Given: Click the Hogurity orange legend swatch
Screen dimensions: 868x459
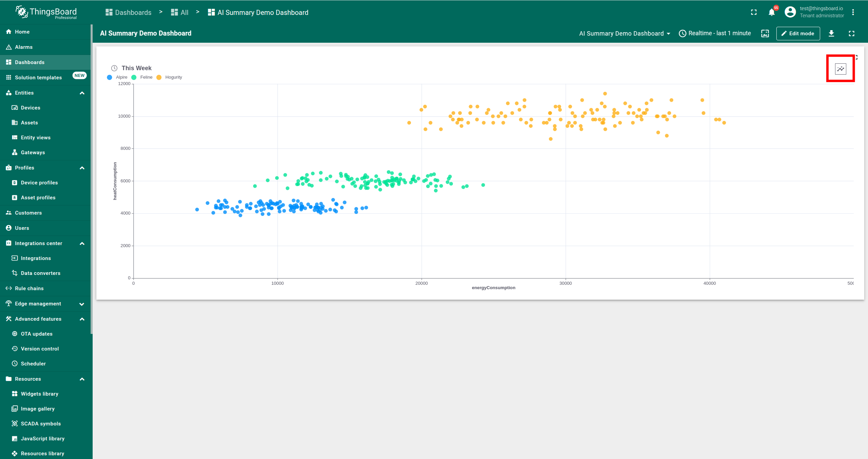Looking at the screenshot, I should (159, 77).
